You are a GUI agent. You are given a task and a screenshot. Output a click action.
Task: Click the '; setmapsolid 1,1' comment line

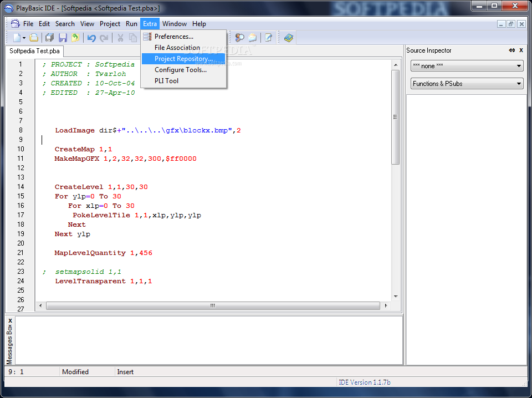pos(82,272)
